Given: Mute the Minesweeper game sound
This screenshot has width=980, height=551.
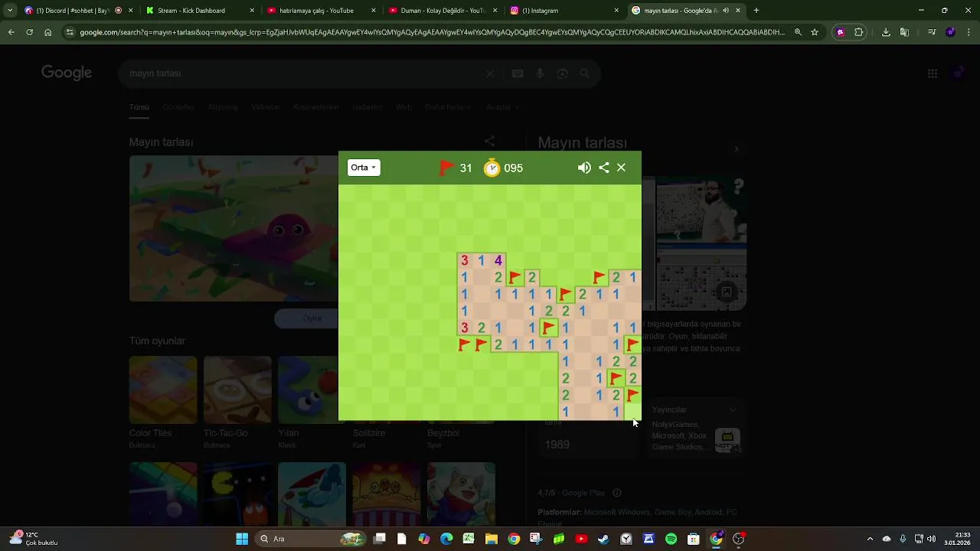Looking at the screenshot, I should tap(584, 168).
